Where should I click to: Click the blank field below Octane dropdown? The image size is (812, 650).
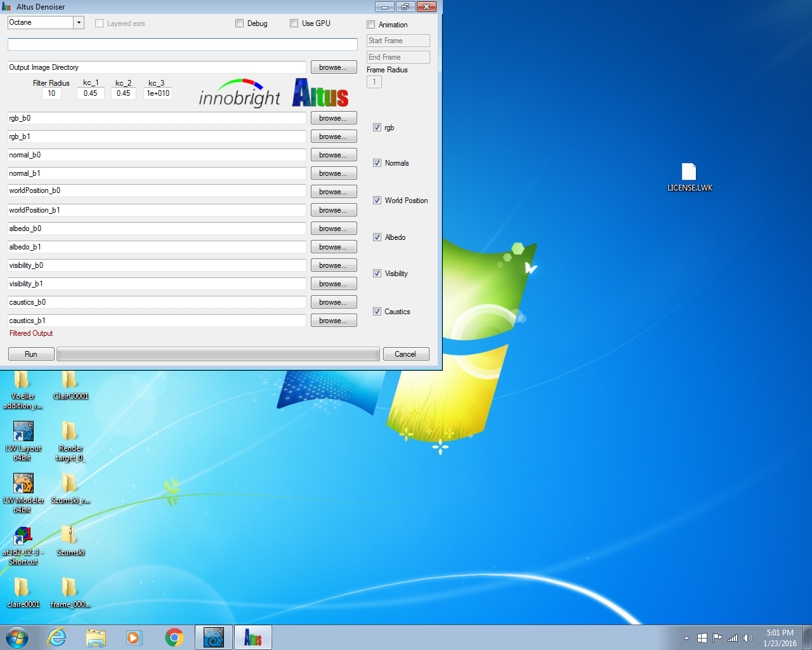(x=183, y=44)
